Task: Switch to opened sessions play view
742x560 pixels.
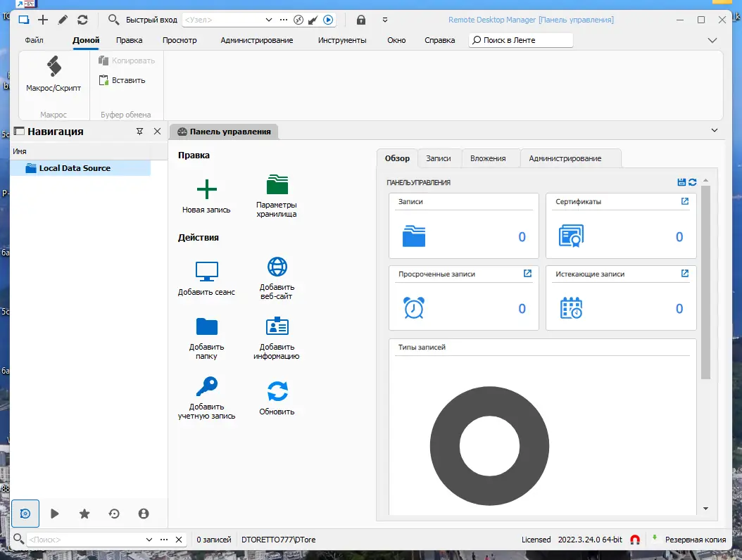Action: (x=54, y=514)
